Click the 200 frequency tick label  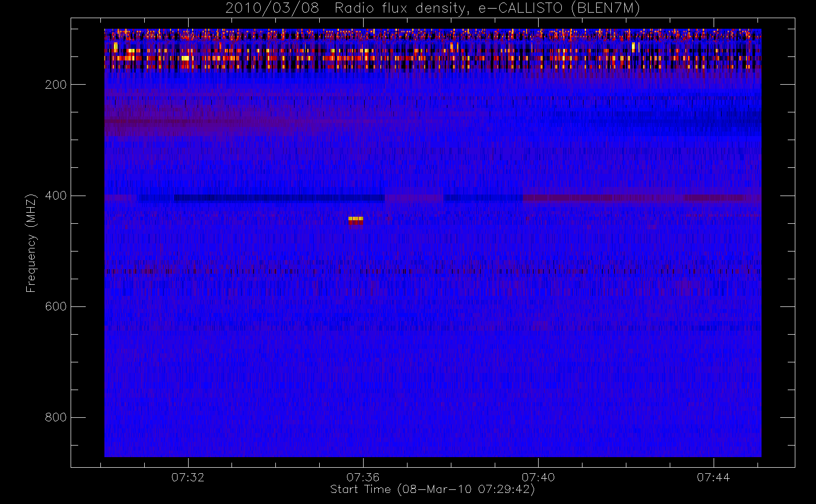(56, 85)
